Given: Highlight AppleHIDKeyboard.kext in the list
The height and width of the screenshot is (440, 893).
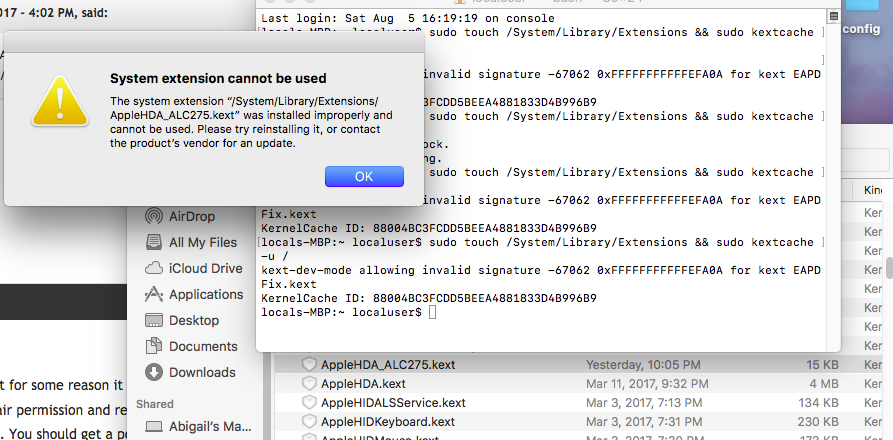Looking at the screenshot, I should tap(389, 421).
